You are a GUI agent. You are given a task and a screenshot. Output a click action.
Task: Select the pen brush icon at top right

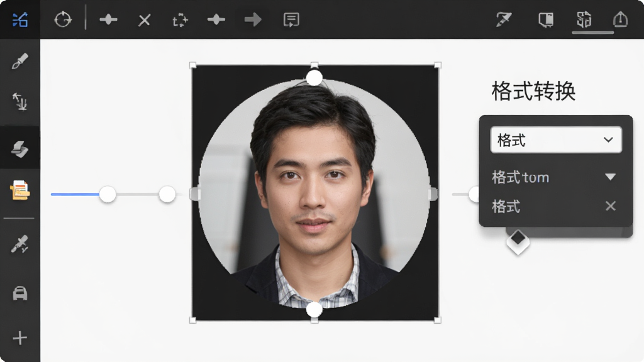(504, 19)
